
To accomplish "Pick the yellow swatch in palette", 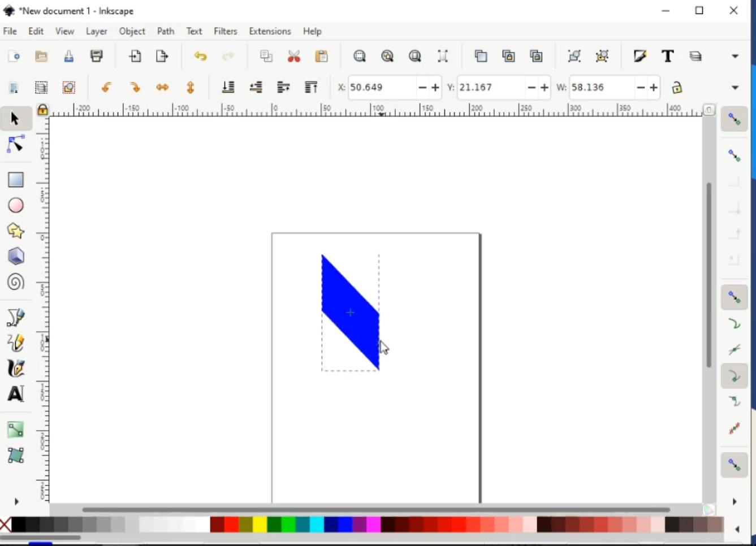I will tap(260, 525).
